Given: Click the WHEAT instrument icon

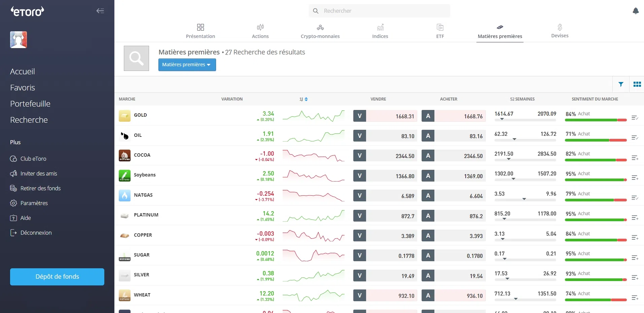Looking at the screenshot, I should (124, 295).
